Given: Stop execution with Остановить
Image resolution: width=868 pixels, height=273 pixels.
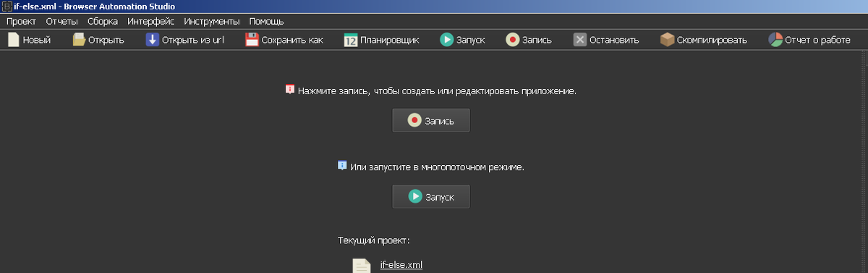Looking at the screenshot, I should coord(606,40).
